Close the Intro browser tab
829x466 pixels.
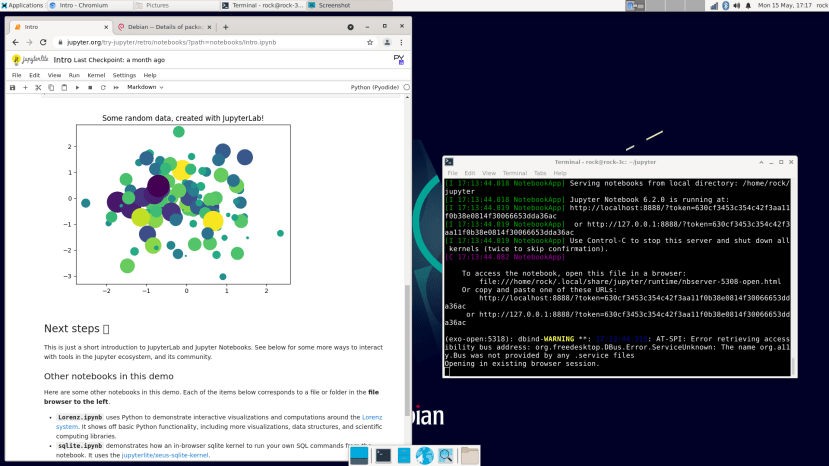(x=106, y=27)
